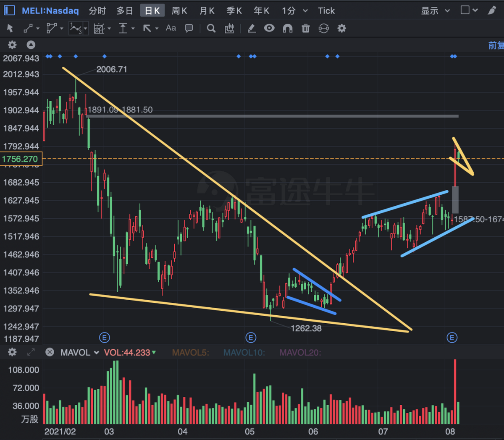504x440 pixels.
Task: Close the MAVOL indicator with X
Action: (50, 352)
